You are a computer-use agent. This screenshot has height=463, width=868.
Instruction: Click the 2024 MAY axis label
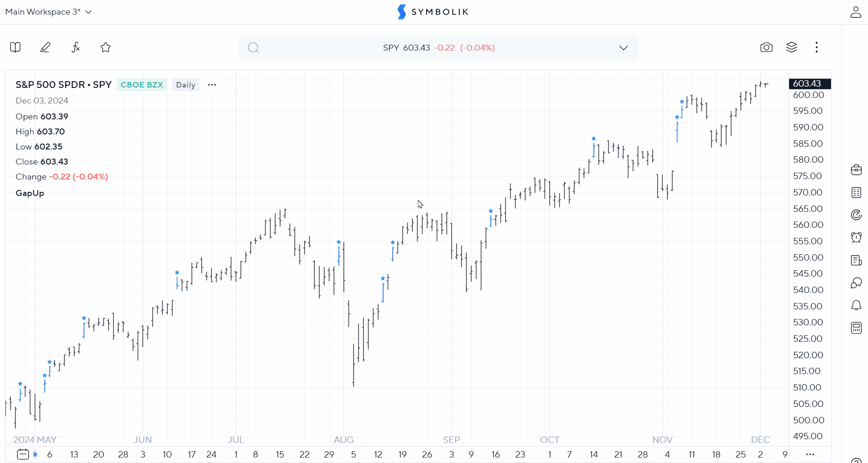pos(35,440)
